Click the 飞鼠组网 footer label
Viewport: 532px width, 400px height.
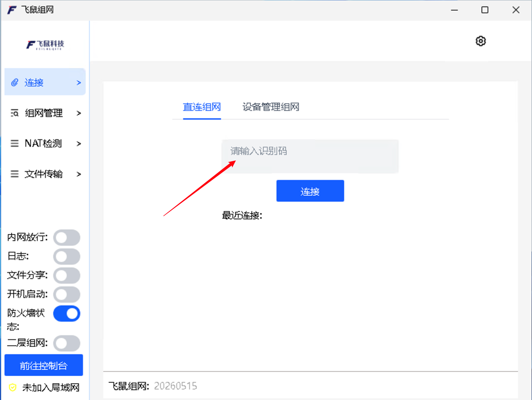click(x=129, y=386)
